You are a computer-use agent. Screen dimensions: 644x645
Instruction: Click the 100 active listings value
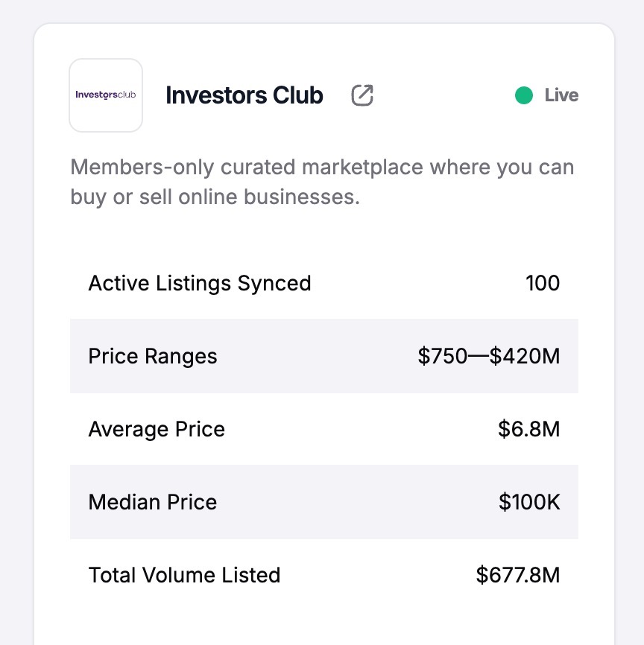(543, 283)
